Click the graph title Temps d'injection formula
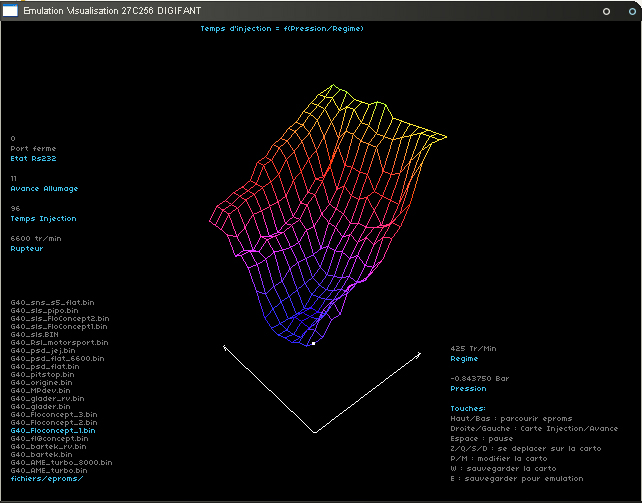The height and width of the screenshot is (503, 642). (x=281, y=28)
